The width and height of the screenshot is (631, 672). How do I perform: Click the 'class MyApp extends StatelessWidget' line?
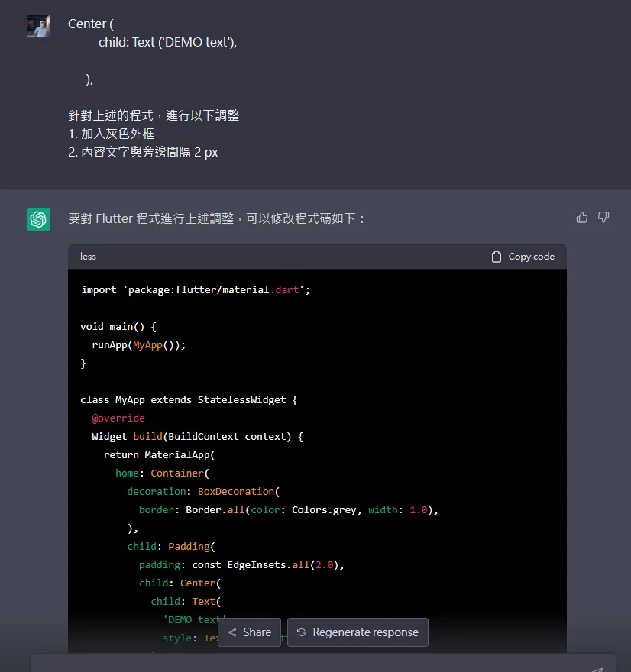pyautogui.click(x=189, y=399)
